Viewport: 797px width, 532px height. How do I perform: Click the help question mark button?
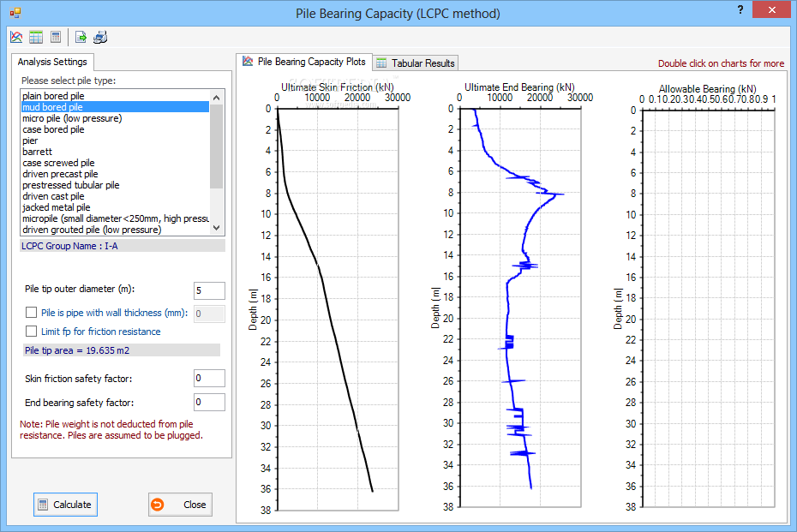(x=740, y=9)
